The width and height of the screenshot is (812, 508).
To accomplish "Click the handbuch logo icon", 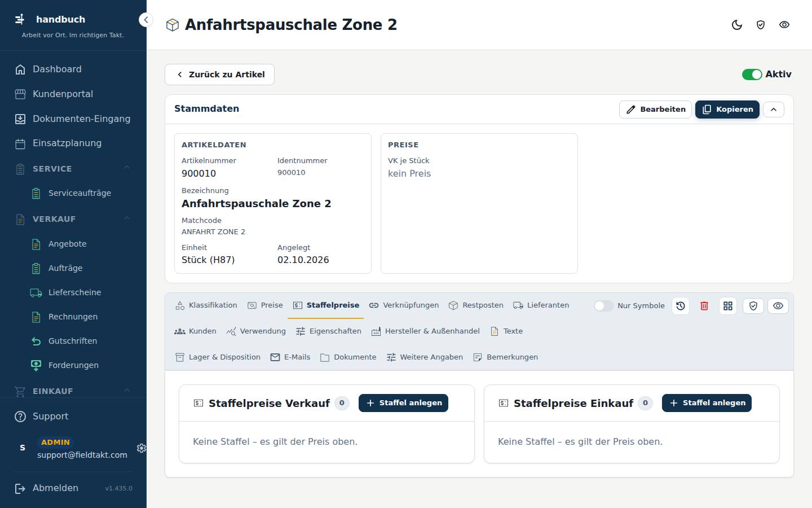I will tap(20, 19).
